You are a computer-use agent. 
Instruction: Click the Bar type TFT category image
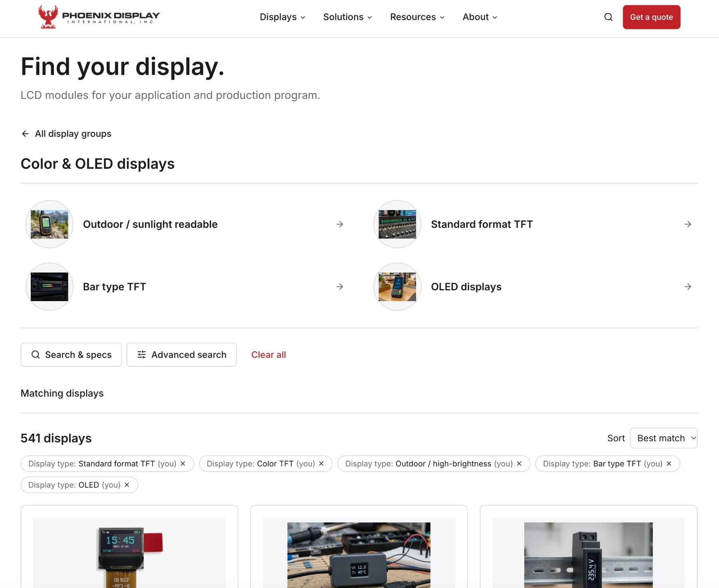pos(50,287)
